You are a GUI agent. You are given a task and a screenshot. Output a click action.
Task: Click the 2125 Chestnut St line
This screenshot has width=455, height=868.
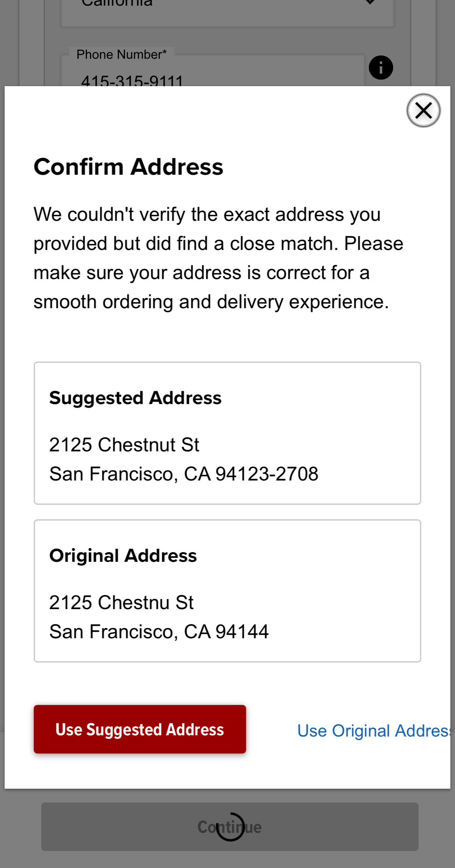[124, 445]
